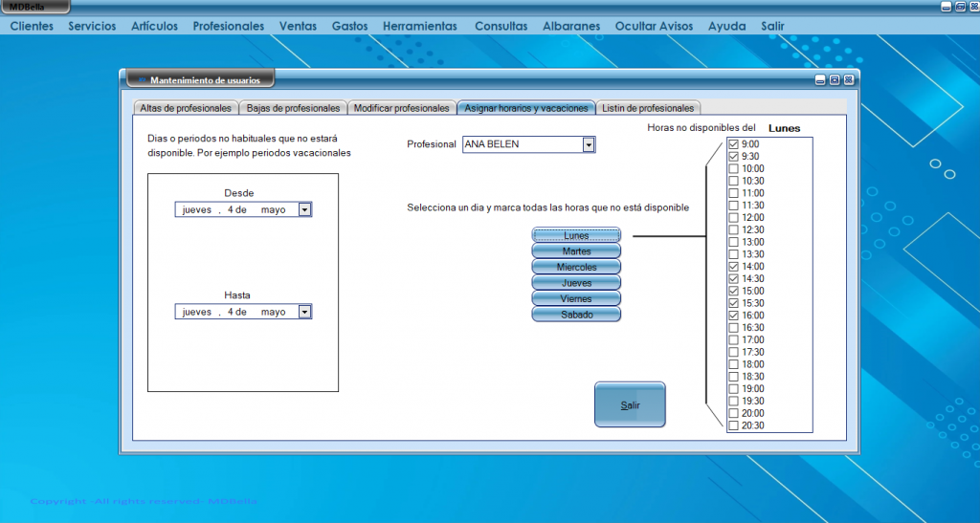Image resolution: width=980 pixels, height=523 pixels.
Task: Select the Lunes day button
Action: click(576, 235)
